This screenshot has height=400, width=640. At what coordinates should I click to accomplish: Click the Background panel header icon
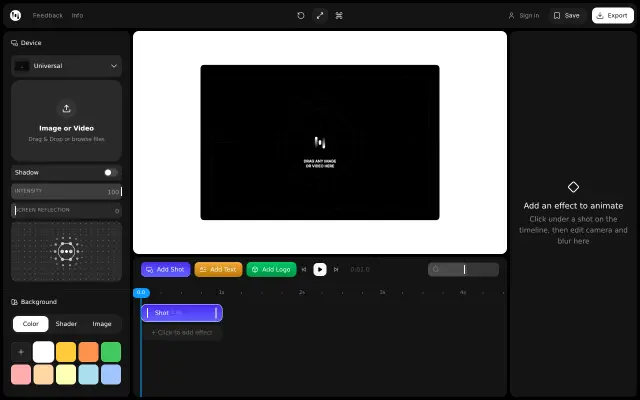(x=14, y=302)
